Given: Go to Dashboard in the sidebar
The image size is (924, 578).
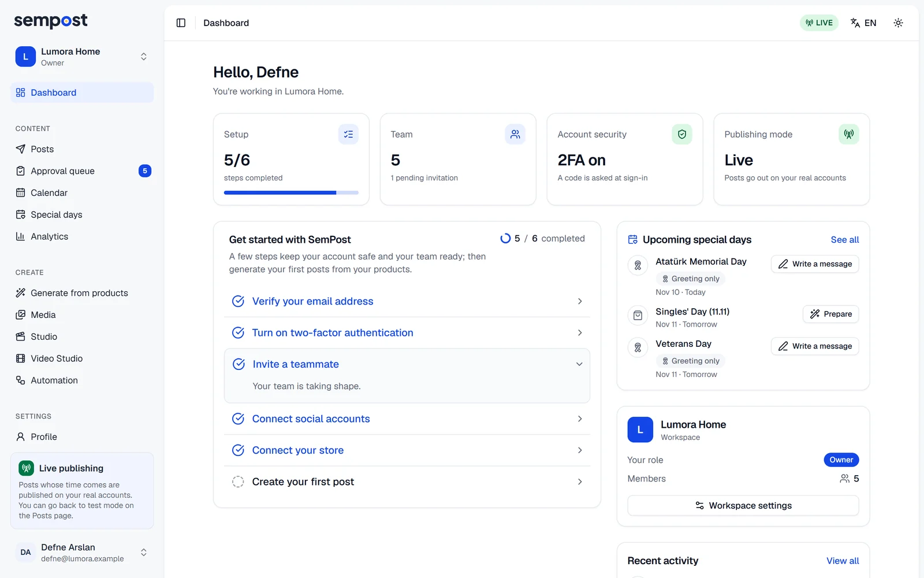Looking at the screenshot, I should pos(82,92).
